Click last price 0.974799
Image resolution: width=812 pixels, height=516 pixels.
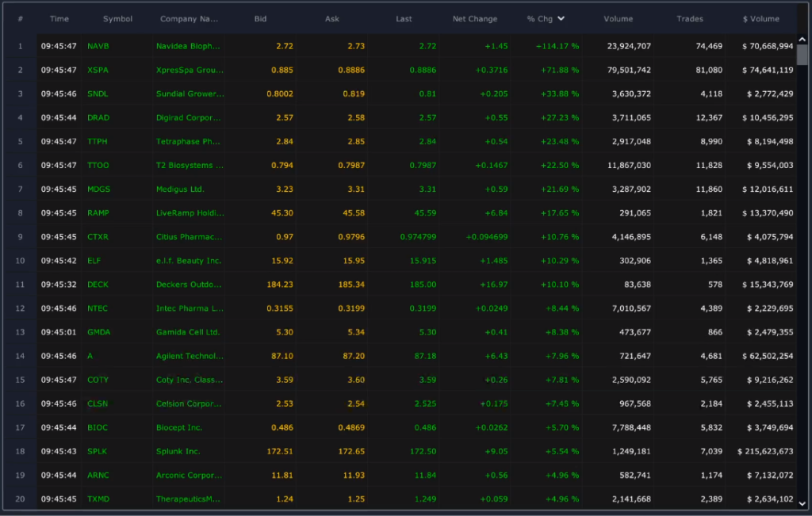click(418, 236)
